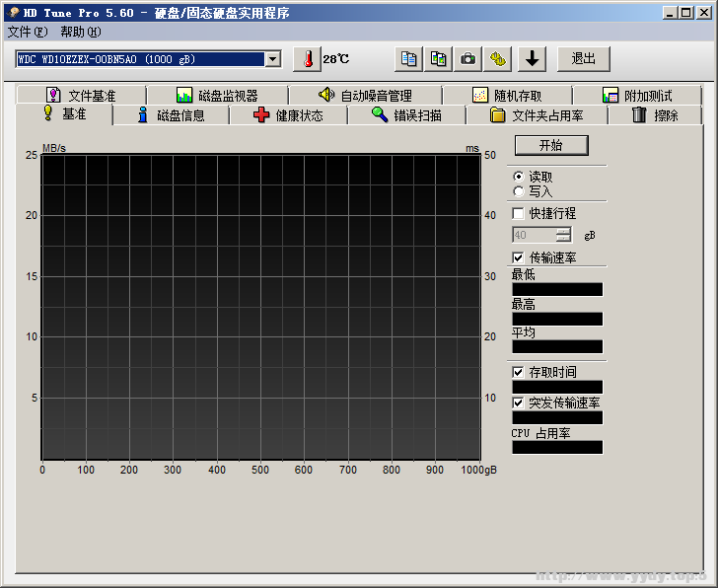Click the 28℃ temperature reading
Screen dimensions: 718x588
336,59
